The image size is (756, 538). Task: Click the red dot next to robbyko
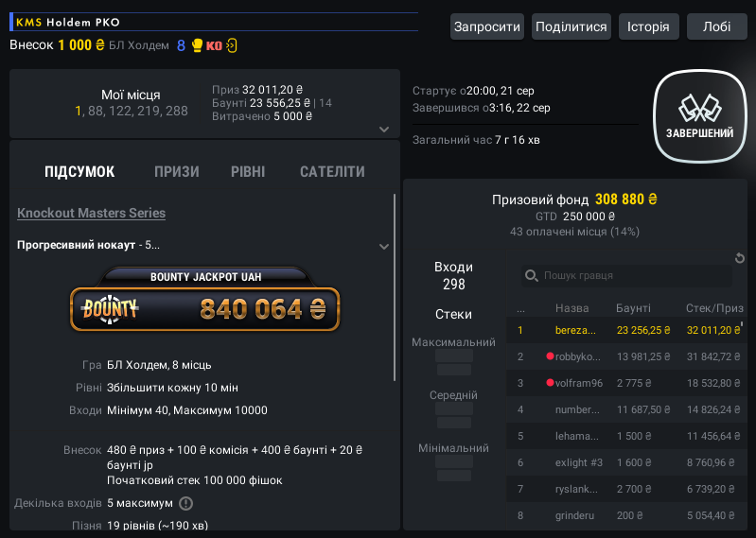(x=550, y=356)
